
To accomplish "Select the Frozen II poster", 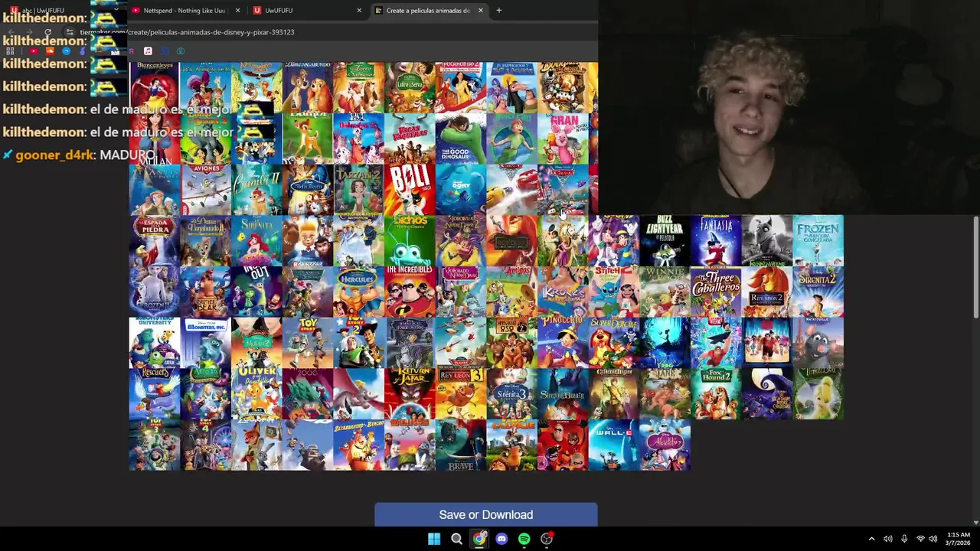I will click(x=155, y=292).
